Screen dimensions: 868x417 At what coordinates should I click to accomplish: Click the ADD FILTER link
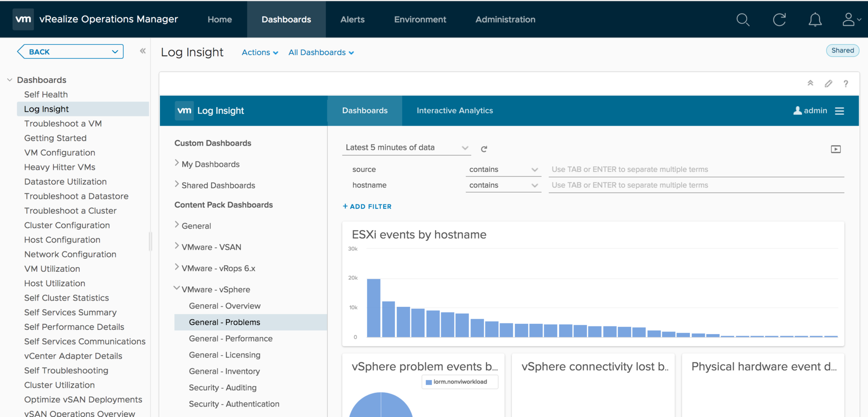pyautogui.click(x=367, y=207)
